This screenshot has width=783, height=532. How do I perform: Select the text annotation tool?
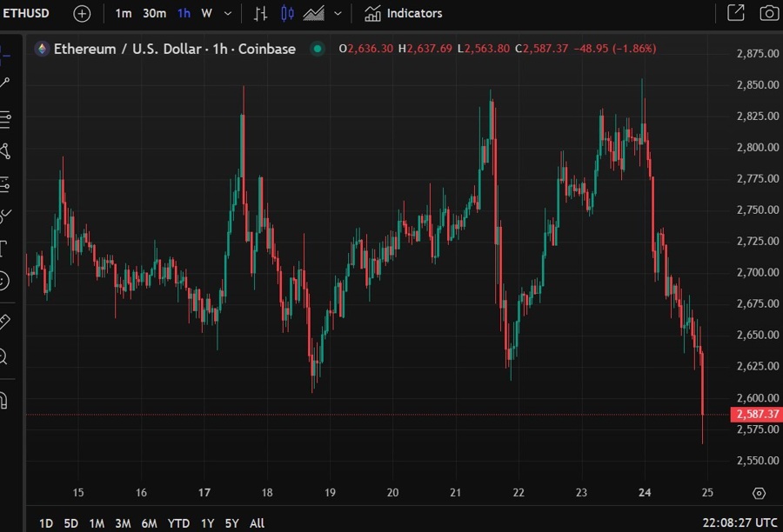pos(3,248)
